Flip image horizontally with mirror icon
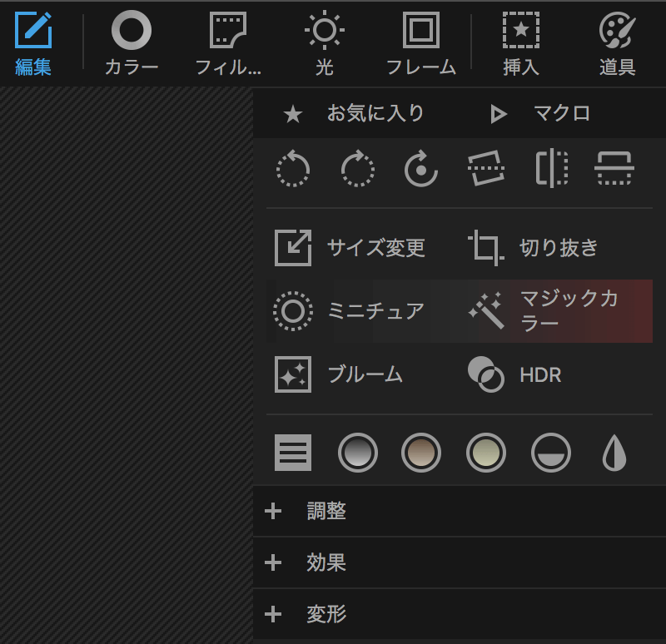Image resolution: width=666 pixels, height=644 pixels. tap(551, 170)
